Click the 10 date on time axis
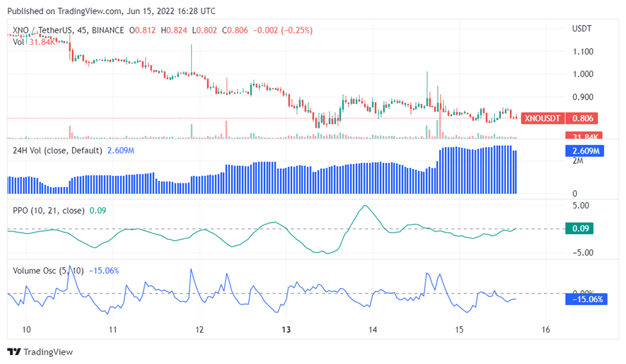 click(26, 330)
